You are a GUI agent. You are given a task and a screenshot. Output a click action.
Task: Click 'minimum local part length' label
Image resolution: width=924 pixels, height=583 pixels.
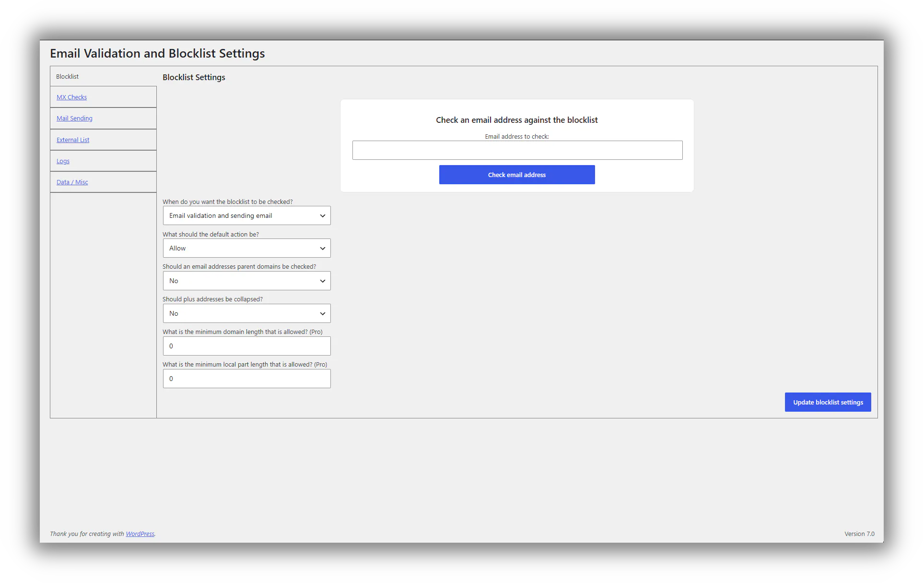pos(245,364)
